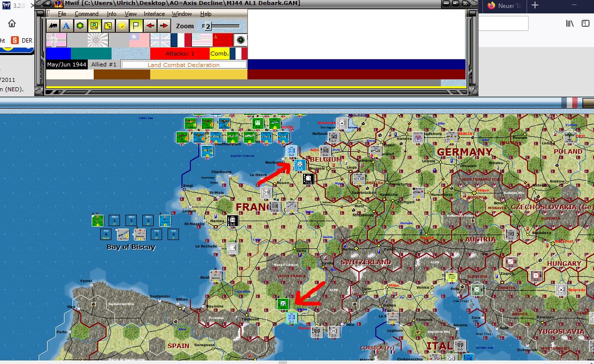
Task: Select the Japanese rising sun flag
Action: (x=98, y=40)
